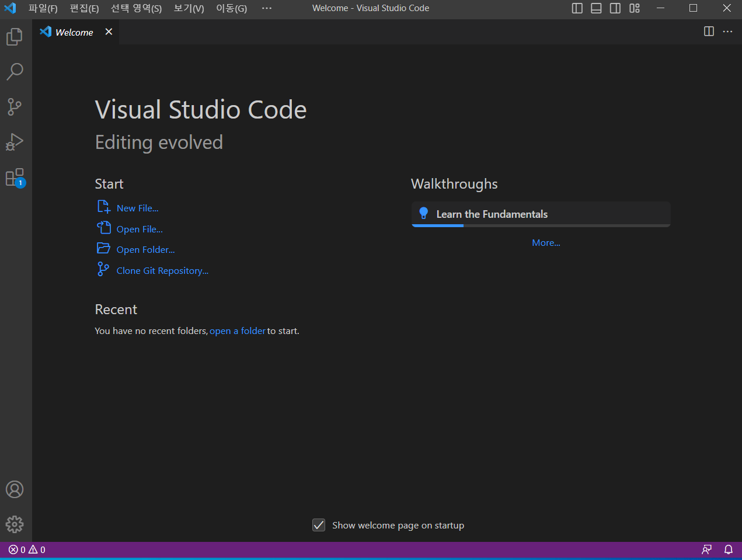The width and height of the screenshot is (742, 560).
Task: Open Learn the Fundamentals walkthrough
Action: [x=541, y=214]
